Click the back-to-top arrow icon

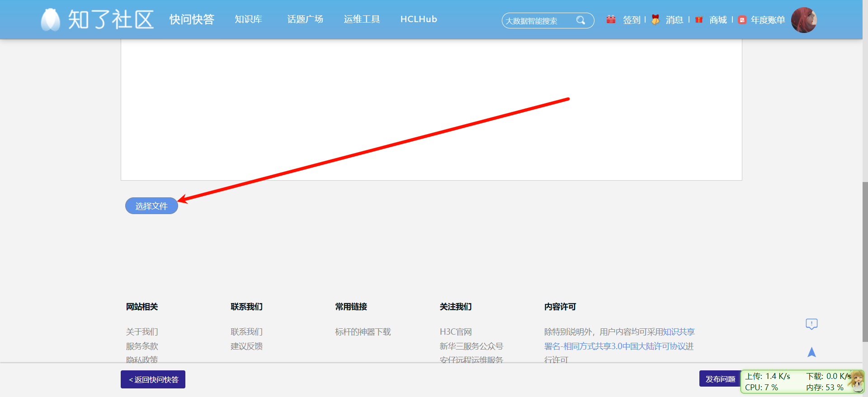point(811,352)
